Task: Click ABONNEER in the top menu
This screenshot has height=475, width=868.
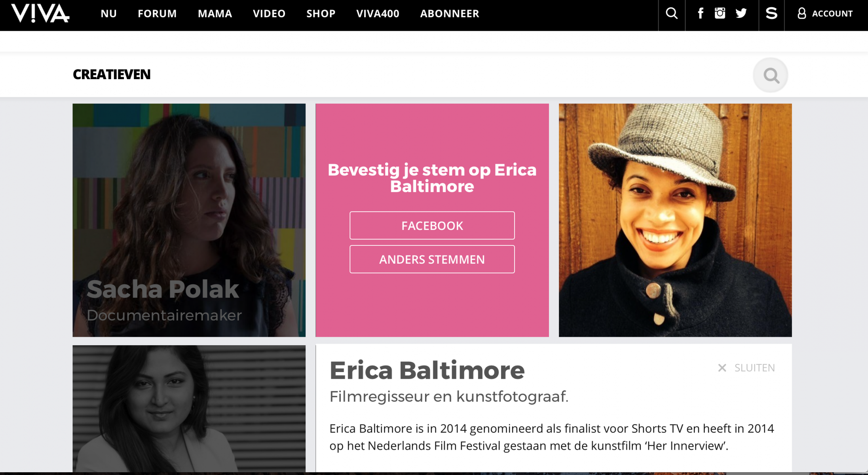Action: click(450, 13)
